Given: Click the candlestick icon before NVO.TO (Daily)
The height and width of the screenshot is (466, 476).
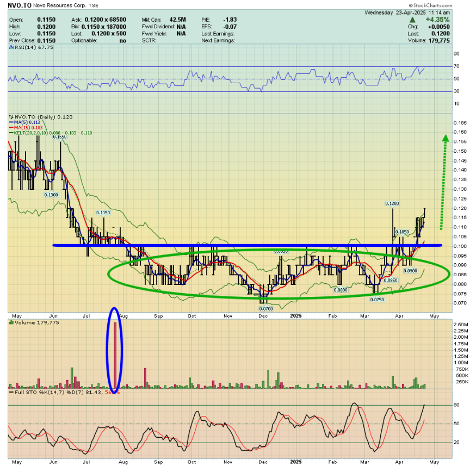Looking at the screenshot, I should [11, 117].
